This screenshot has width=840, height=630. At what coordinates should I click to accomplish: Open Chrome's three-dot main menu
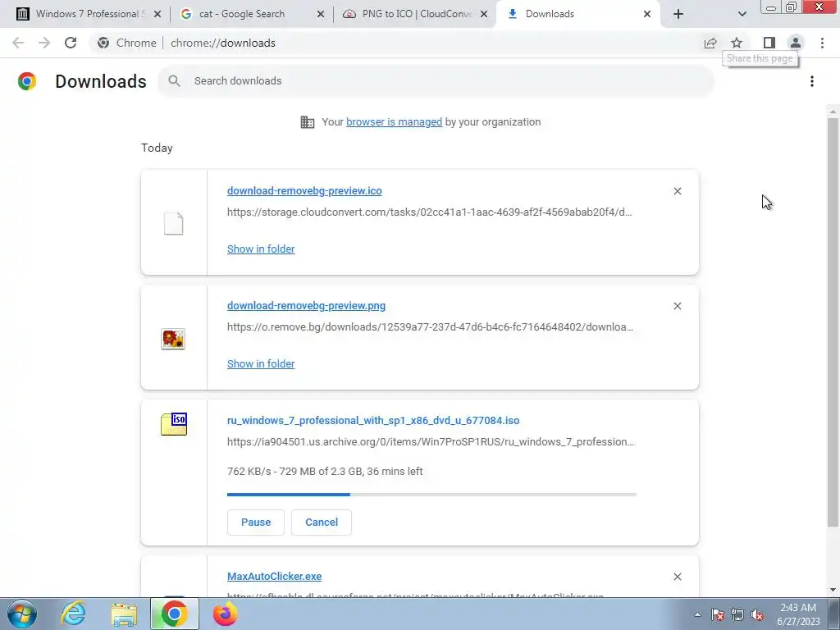pos(822,43)
